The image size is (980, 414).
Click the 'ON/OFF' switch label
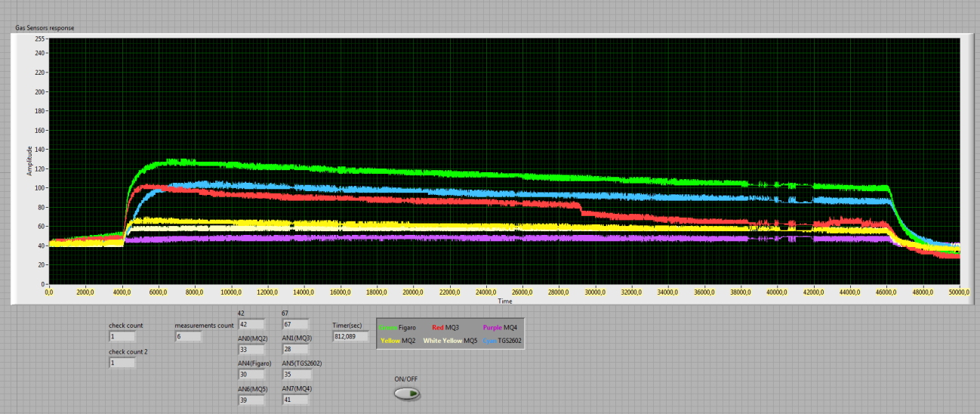point(406,378)
